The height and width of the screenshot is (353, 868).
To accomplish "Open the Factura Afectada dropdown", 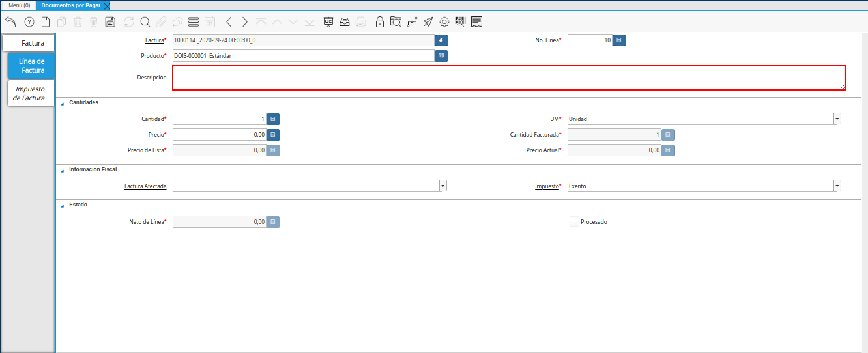I will click(443, 186).
